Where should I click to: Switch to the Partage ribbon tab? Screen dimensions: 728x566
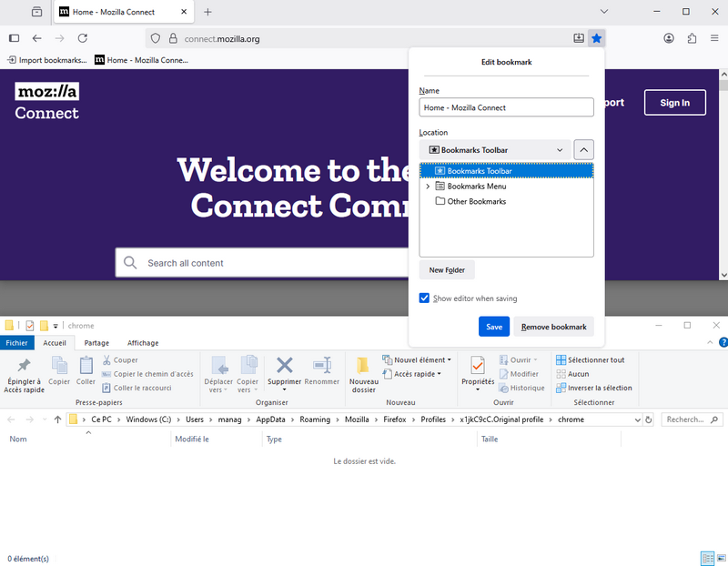coord(96,343)
